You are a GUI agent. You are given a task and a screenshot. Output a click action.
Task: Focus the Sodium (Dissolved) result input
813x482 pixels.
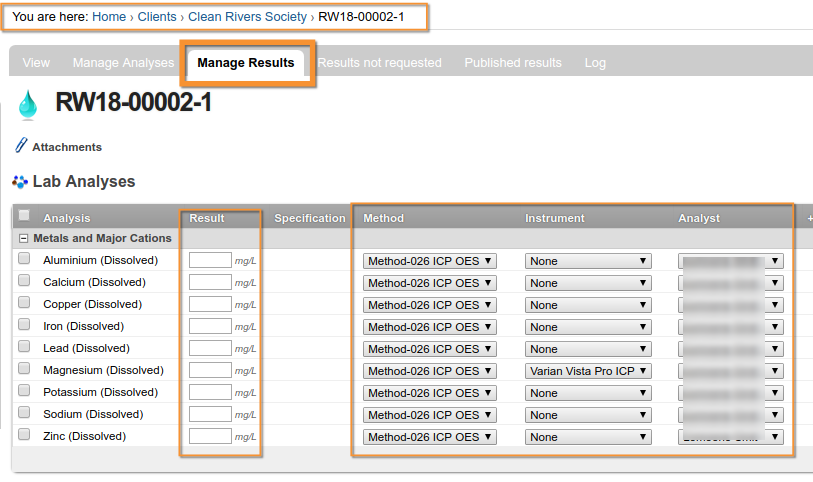point(210,414)
